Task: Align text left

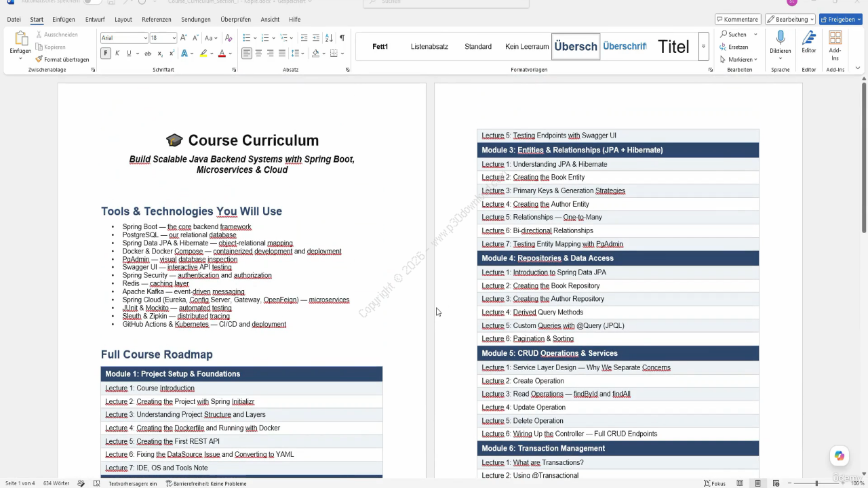Action: 247,53
